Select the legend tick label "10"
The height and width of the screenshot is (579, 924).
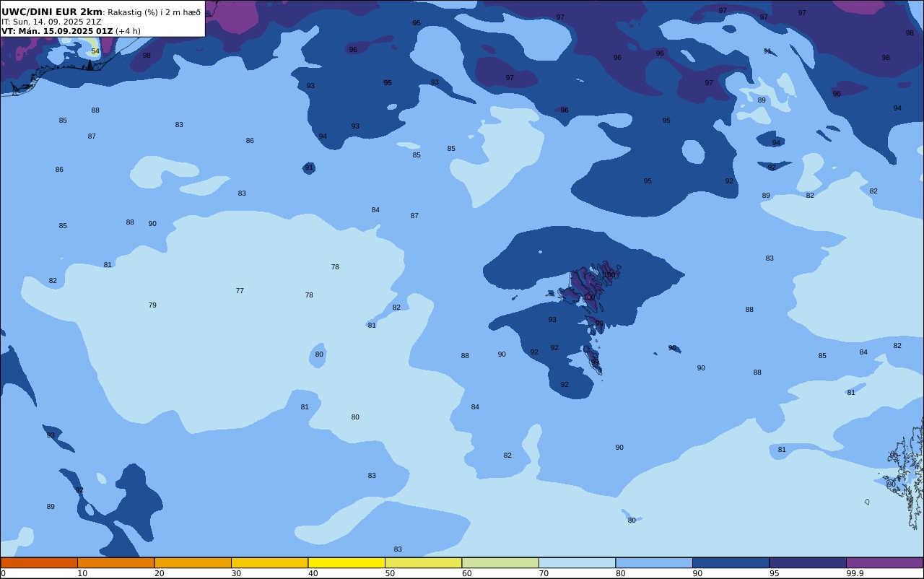click(82, 573)
